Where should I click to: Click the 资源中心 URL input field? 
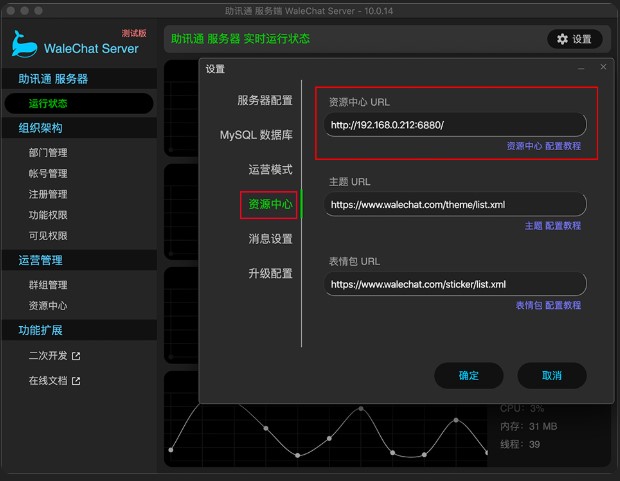pyautogui.click(x=455, y=125)
